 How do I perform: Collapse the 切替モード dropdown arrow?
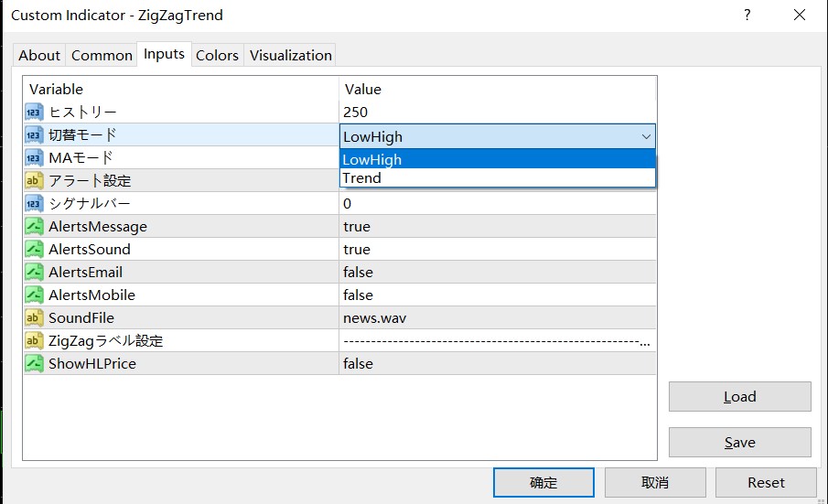point(647,136)
